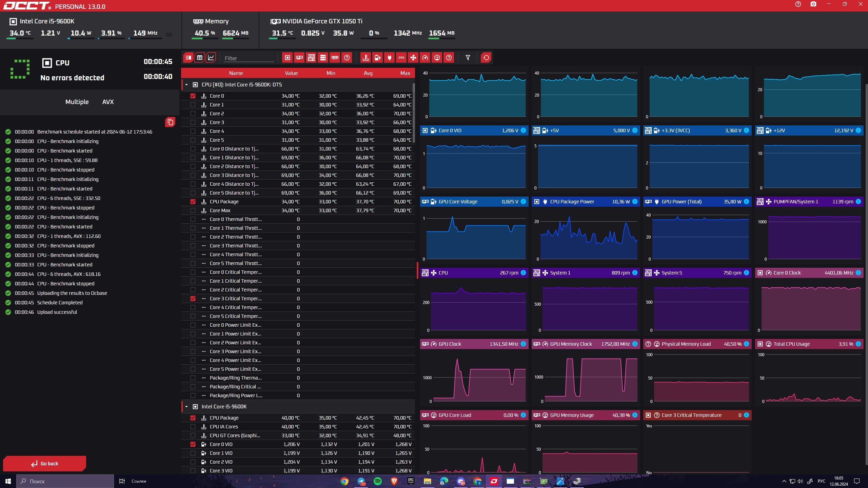The image size is (868, 488).
Task: Open info for Total CPU Usage graph
Action: tap(858, 344)
